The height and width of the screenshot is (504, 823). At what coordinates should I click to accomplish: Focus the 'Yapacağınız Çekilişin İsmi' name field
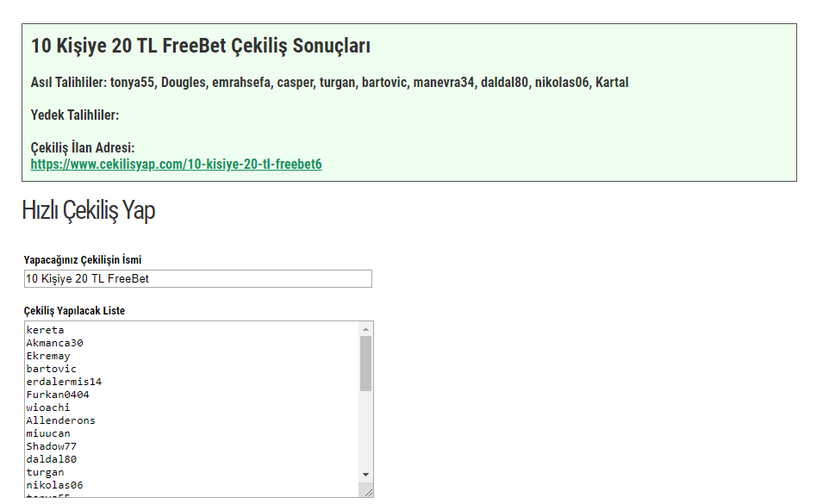pos(198,278)
